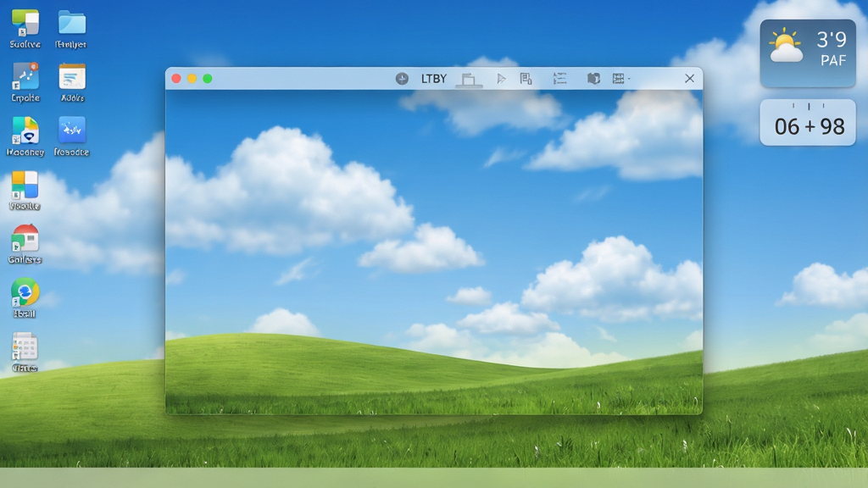Select the blue desktop icon with red badge
The width and height of the screenshot is (868, 488).
point(25,76)
